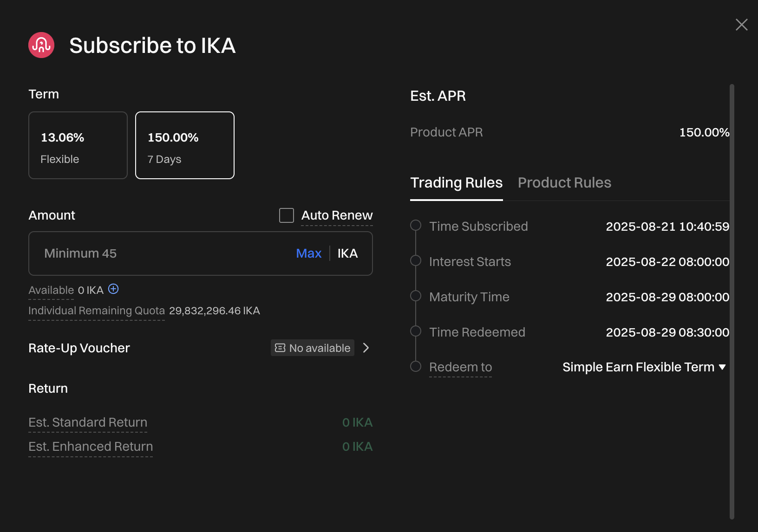Click the 29,832,296.46 IKA quota value
The image size is (758, 532).
point(215,311)
